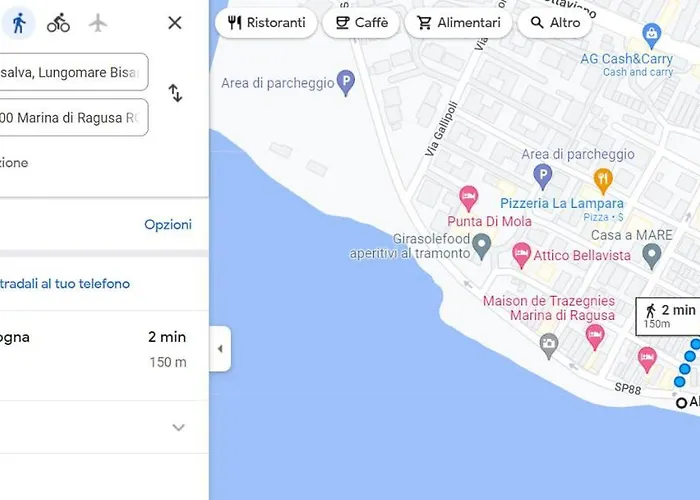700x500 pixels.
Task: Send directions to your phone link
Action: [x=65, y=283]
